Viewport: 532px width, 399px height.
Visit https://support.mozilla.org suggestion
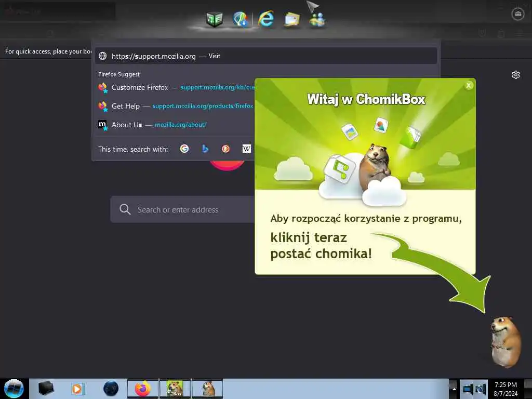point(265,56)
